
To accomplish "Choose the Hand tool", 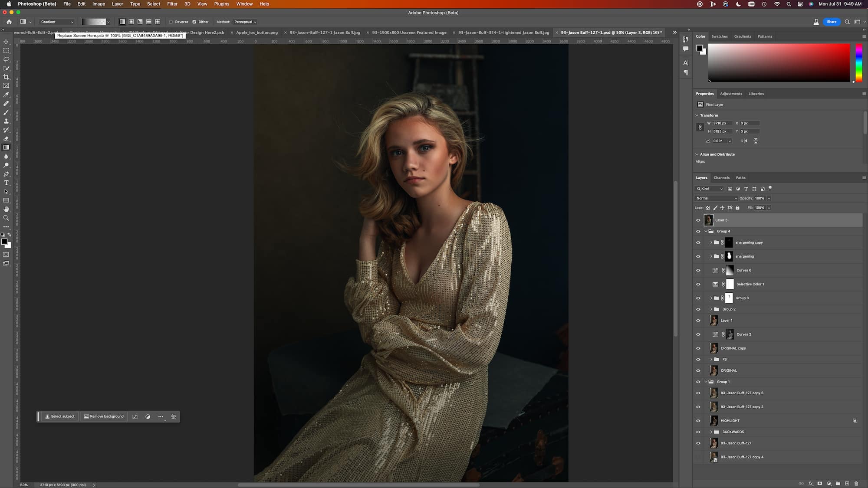I will [6, 209].
